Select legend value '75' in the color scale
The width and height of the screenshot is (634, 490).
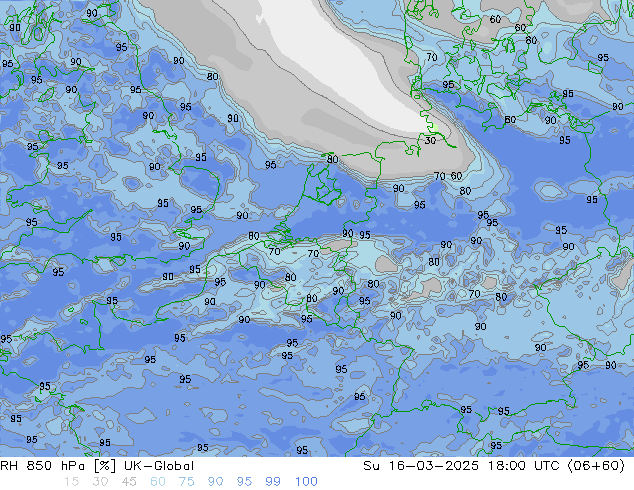pyautogui.click(x=187, y=482)
